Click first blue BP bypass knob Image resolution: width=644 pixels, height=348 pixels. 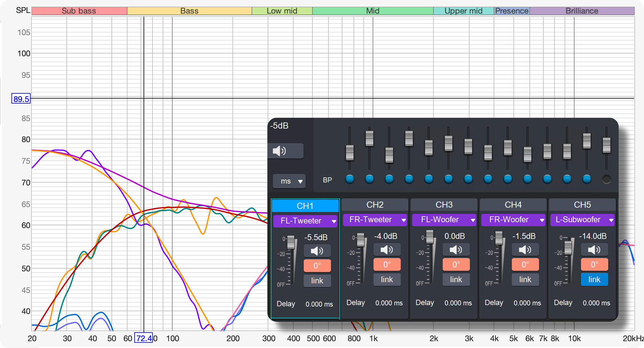[x=349, y=179]
